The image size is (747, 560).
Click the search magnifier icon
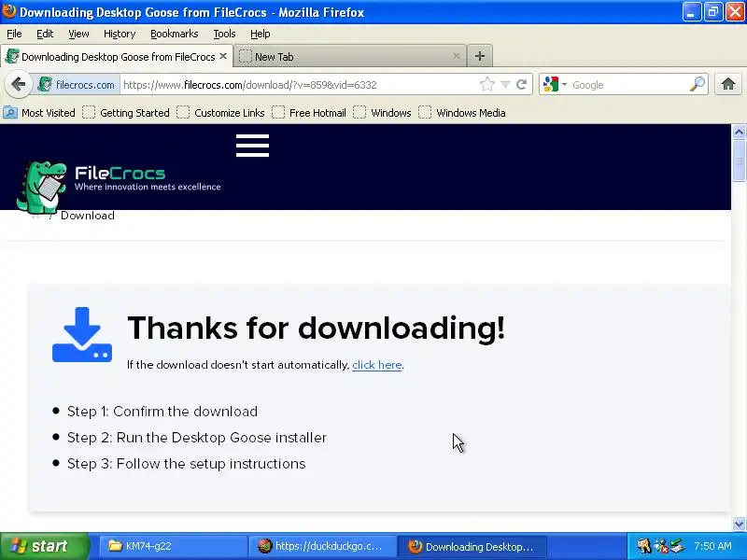(697, 84)
